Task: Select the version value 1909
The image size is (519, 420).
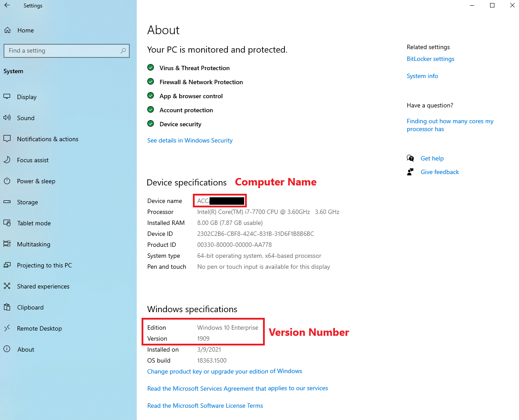Action: point(203,338)
